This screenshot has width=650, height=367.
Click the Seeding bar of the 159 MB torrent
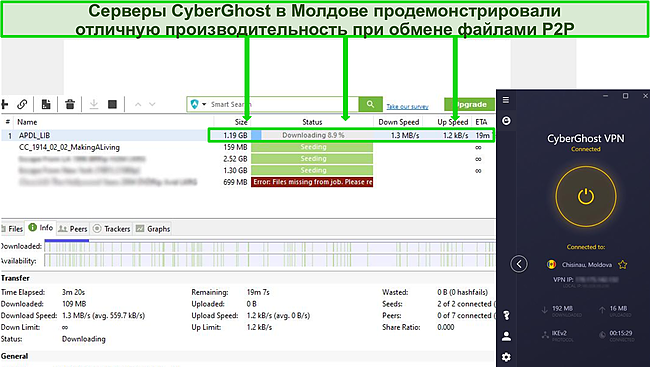point(312,147)
